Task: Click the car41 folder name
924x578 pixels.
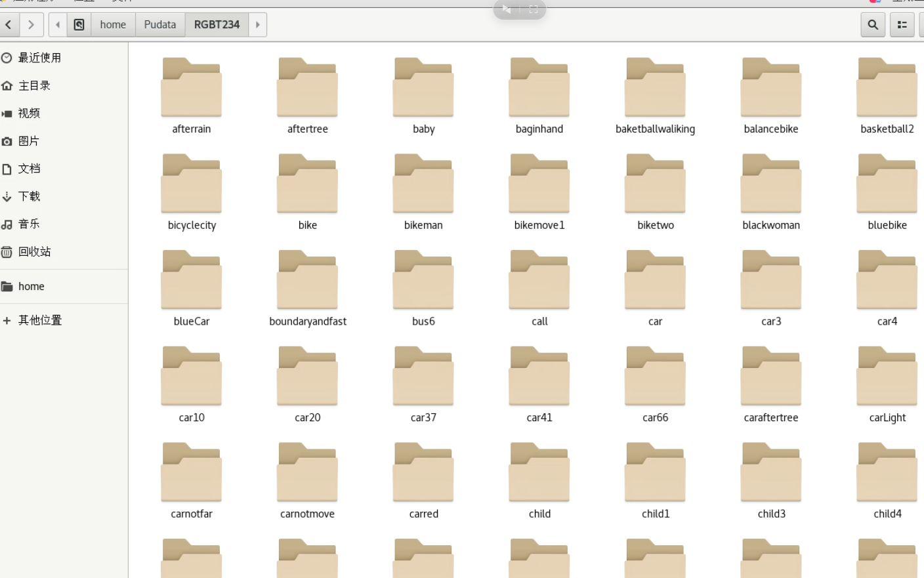Action: coord(539,418)
